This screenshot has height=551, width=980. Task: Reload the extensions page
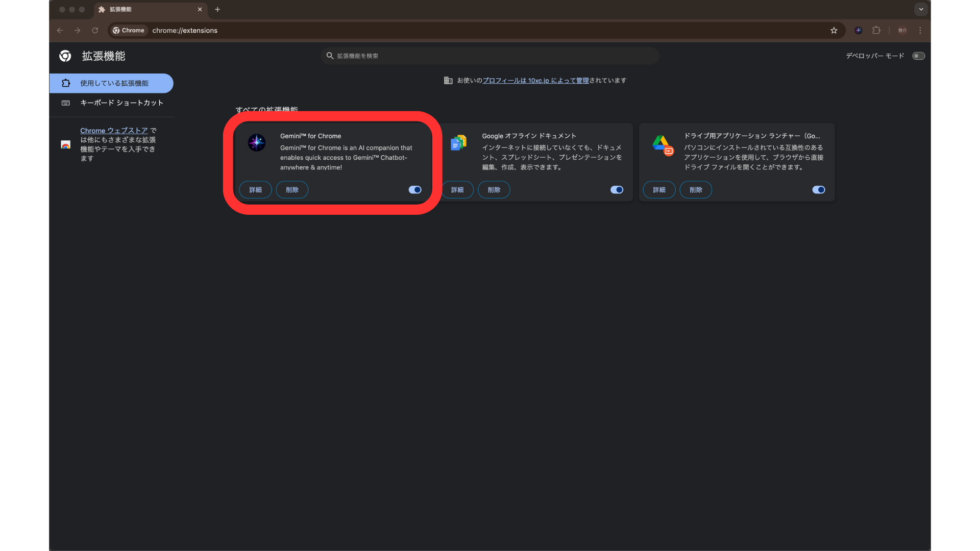[95, 31]
